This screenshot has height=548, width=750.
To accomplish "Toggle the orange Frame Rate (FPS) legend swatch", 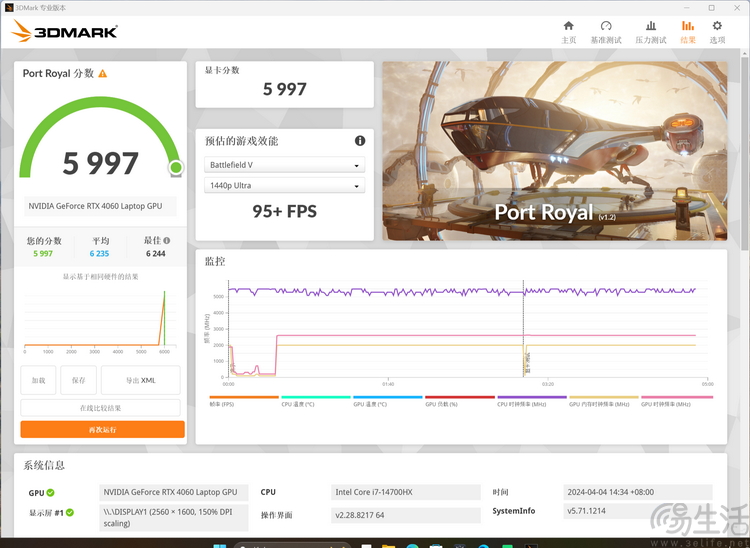I will [x=244, y=397].
